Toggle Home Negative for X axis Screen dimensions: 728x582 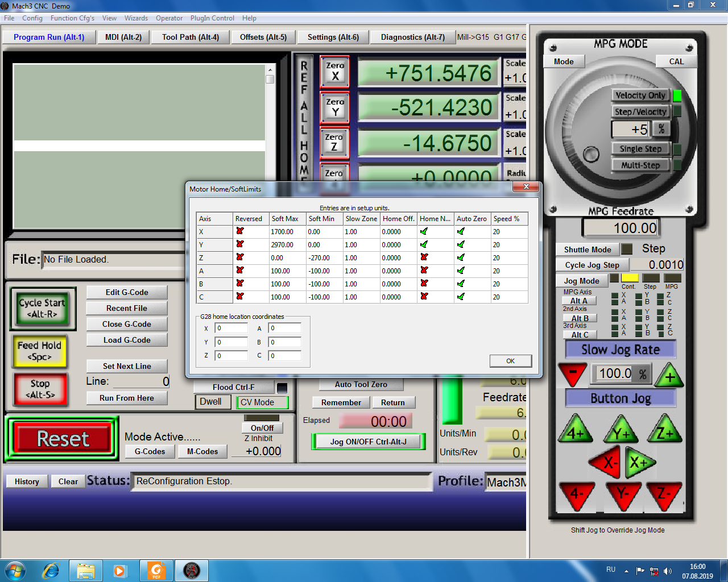pyautogui.click(x=424, y=231)
